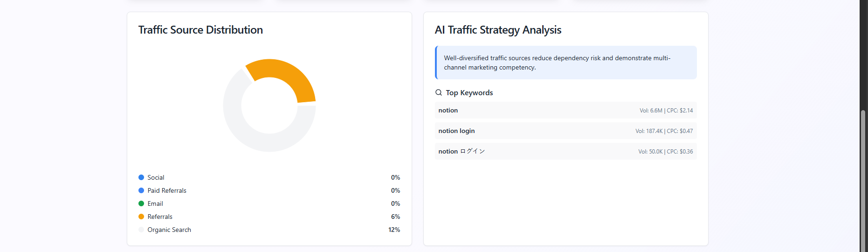Click 'Vol: 6.6M | CPC: $2.14' stats

666,111
